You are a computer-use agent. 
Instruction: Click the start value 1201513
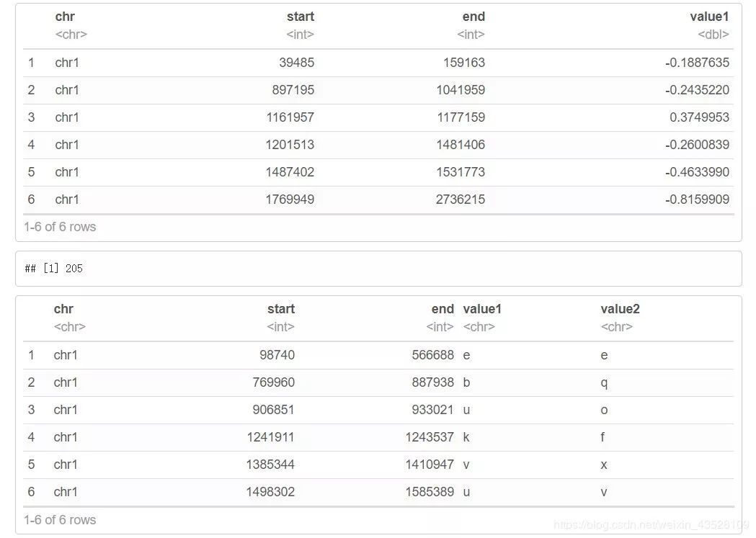tap(290, 145)
